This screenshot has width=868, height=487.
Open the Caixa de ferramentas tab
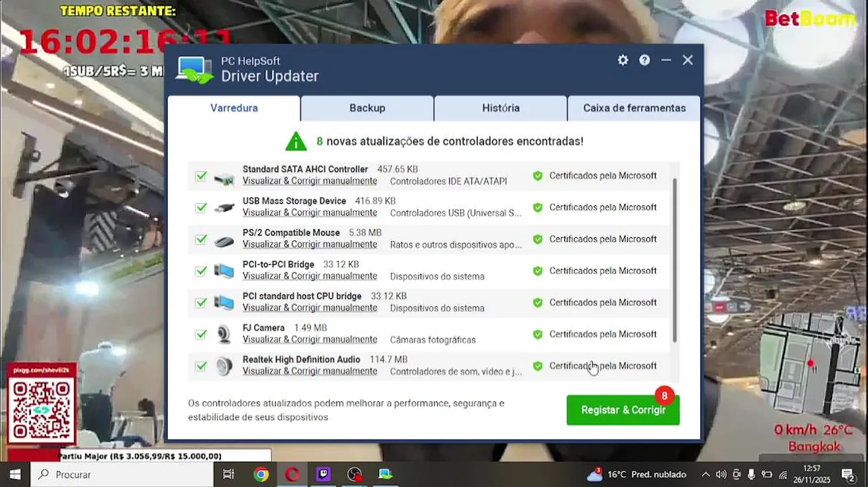tap(634, 108)
